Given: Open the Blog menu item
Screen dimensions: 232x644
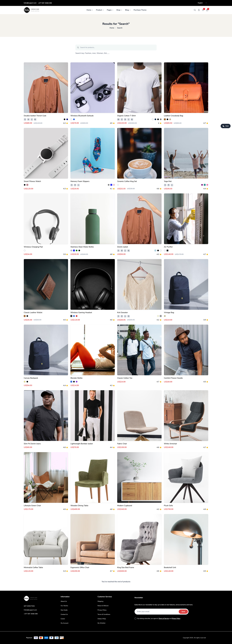Looking at the screenshot, I should (128, 10).
